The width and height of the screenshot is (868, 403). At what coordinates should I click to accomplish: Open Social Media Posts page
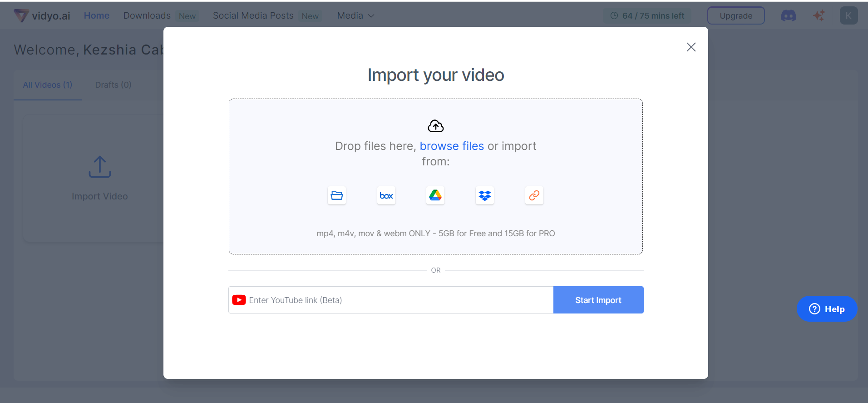253,15
